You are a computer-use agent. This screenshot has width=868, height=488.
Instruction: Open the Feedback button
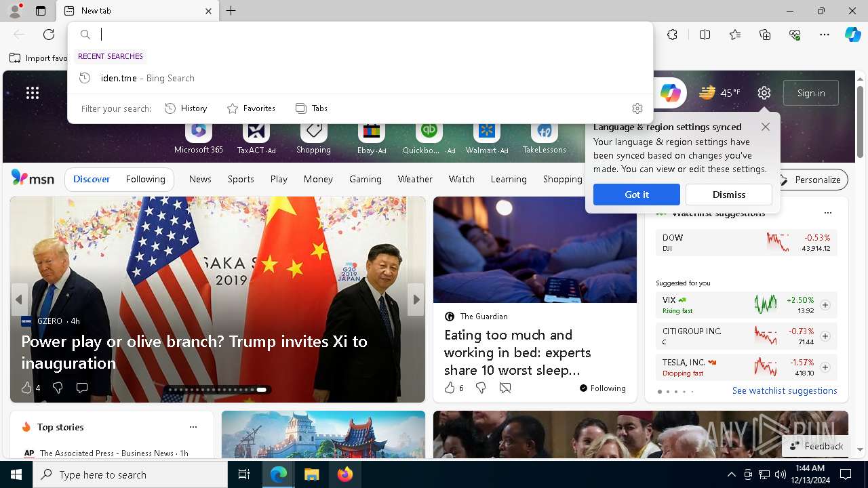[816, 446]
